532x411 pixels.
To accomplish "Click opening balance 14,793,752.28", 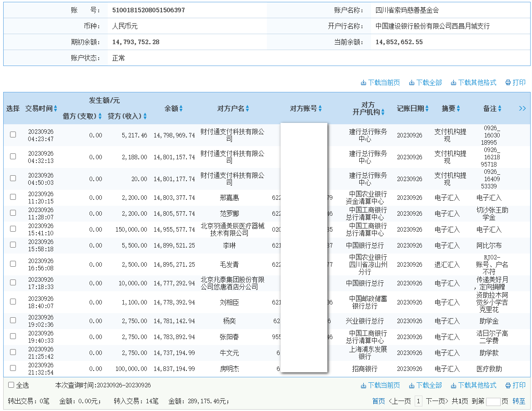I will 136,42.
